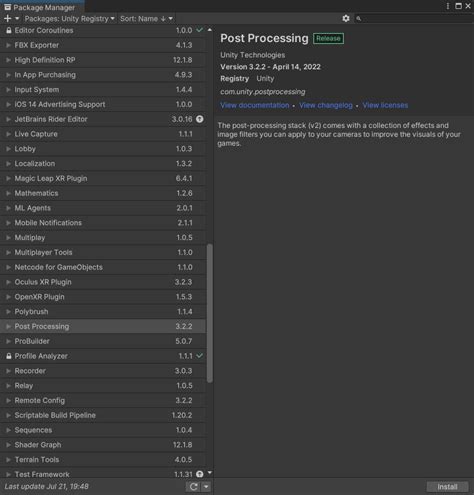The width and height of the screenshot is (474, 495).
Task: Select Netcode for GameObjects package
Action: click(x=103, y=267)
